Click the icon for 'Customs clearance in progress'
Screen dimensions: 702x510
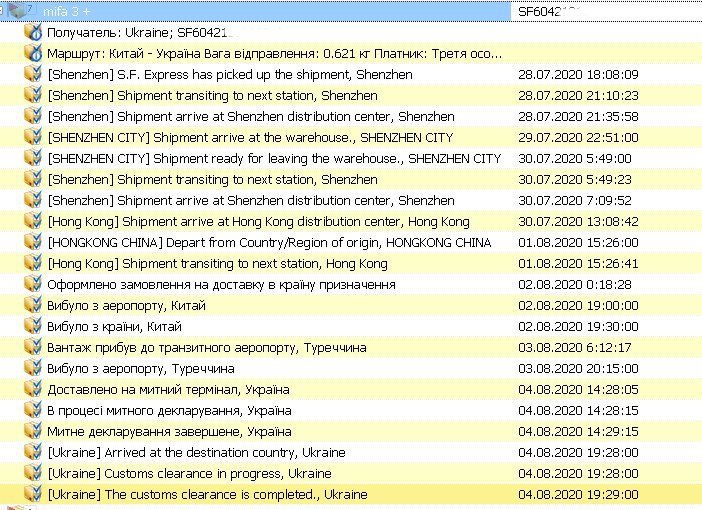tap(33, 473)
